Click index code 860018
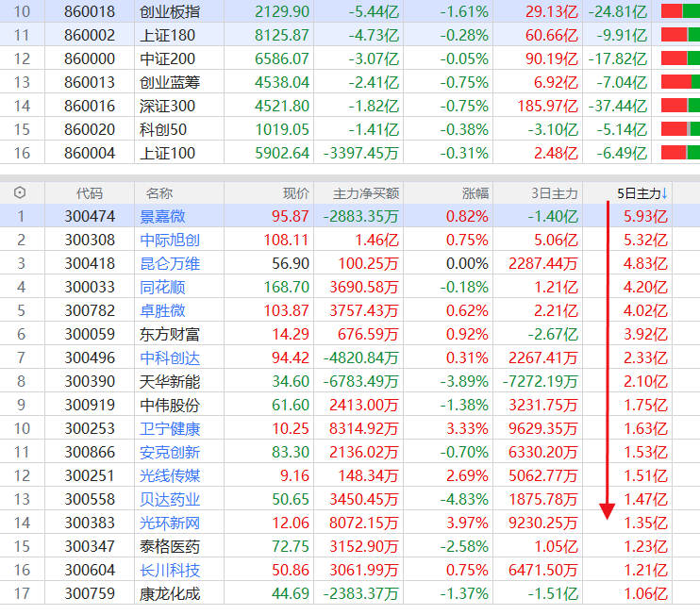Viewport: 700px width, 615px height. click(x=90, y=11)
